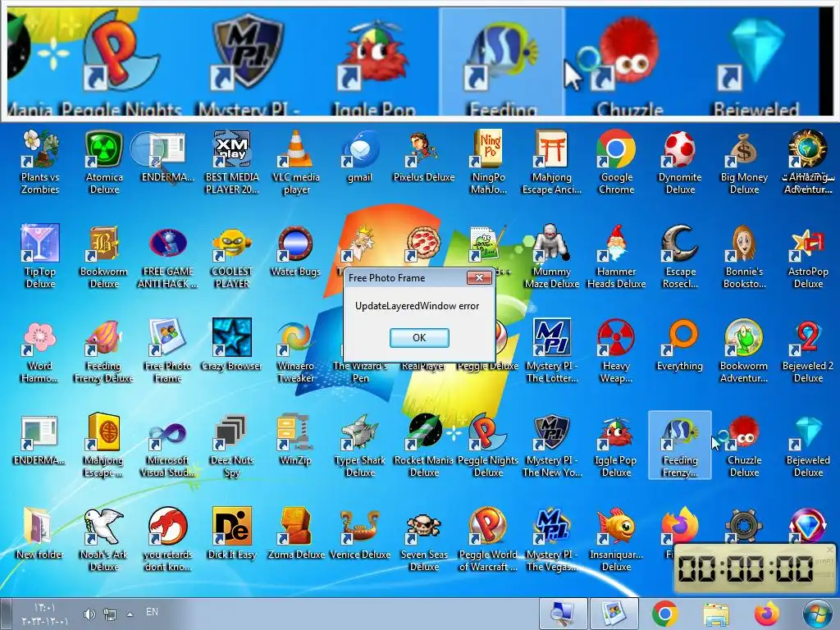
Task: Select the Dick It Easy shortcut
Action: 231,533
